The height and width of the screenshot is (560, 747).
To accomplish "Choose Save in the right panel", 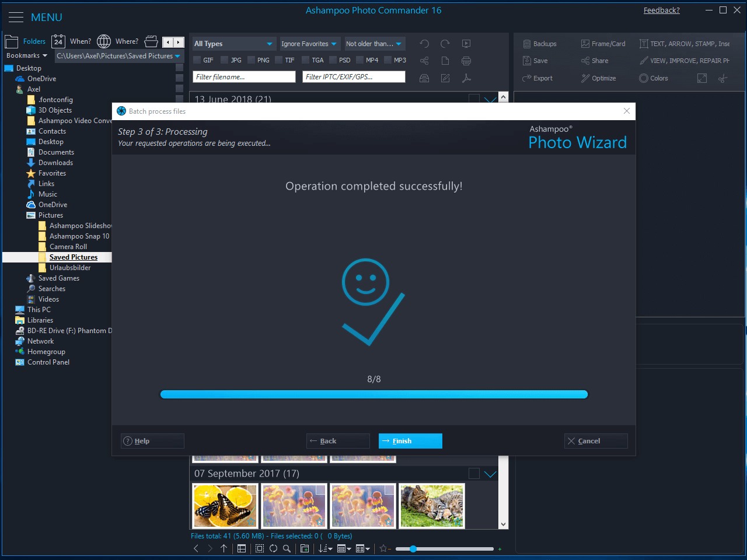I will pyautogui.click(x=535, y=61).
